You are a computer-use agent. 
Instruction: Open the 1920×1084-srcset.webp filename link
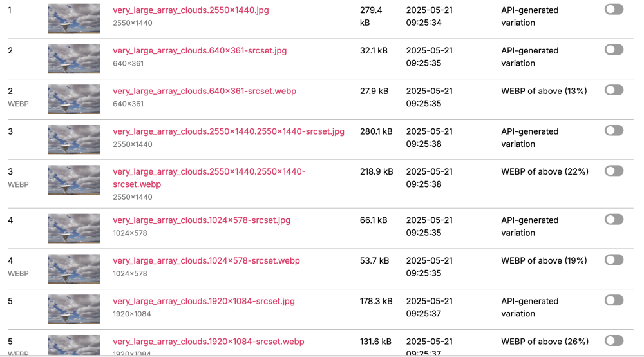click(x=209, y=342)
